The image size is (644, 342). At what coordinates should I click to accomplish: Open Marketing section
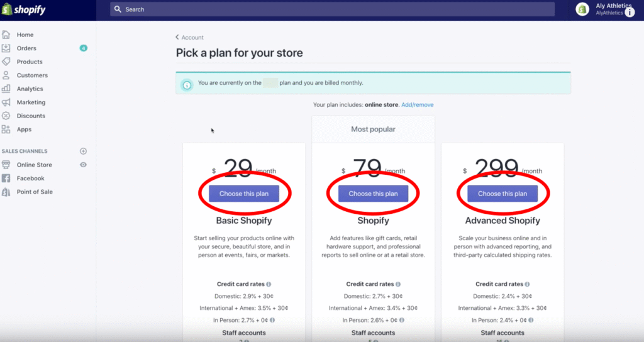coord(31,102)
